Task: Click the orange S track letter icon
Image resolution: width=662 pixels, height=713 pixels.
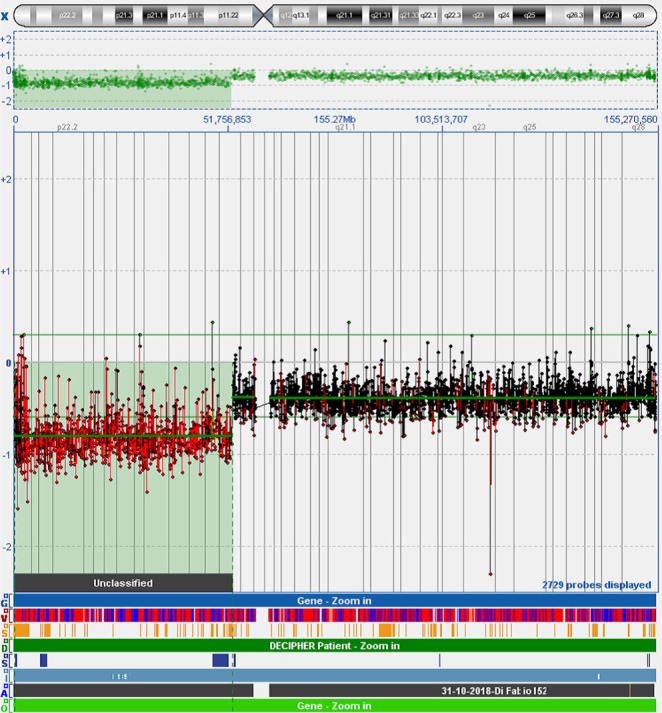Action: [x=6, y=632]
